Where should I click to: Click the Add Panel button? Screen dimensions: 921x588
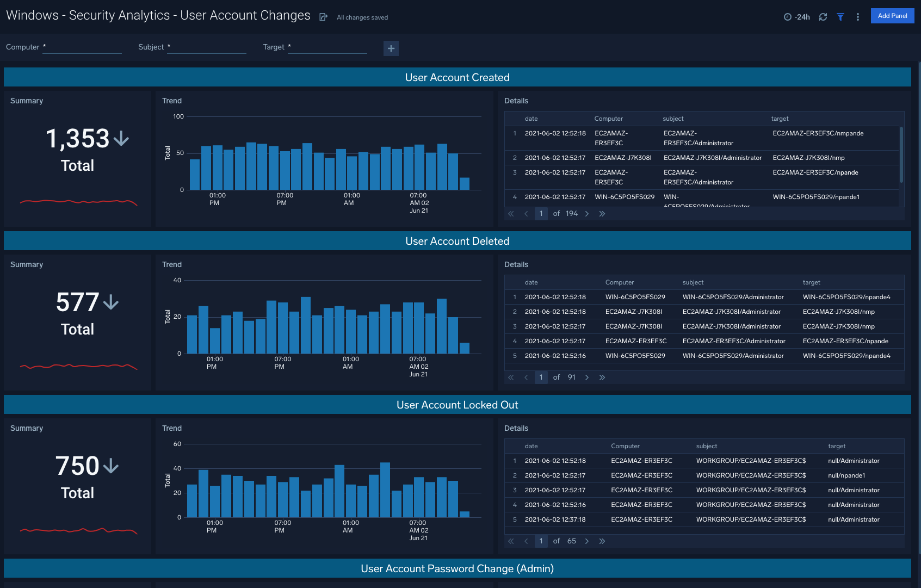coord(892,16)
